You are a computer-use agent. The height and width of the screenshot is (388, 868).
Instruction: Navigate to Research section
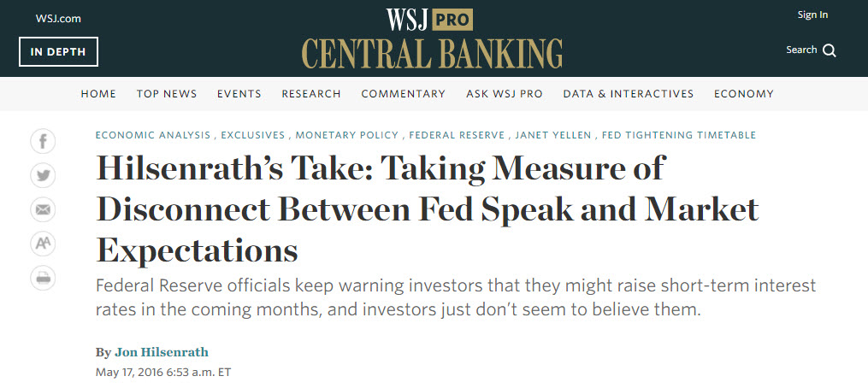click(311, 94)
